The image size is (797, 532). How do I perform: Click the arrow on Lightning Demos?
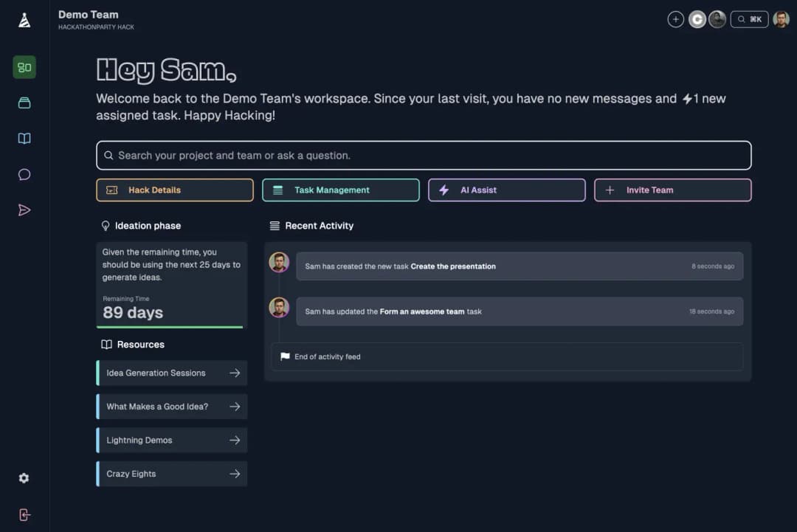coord(235,441)
